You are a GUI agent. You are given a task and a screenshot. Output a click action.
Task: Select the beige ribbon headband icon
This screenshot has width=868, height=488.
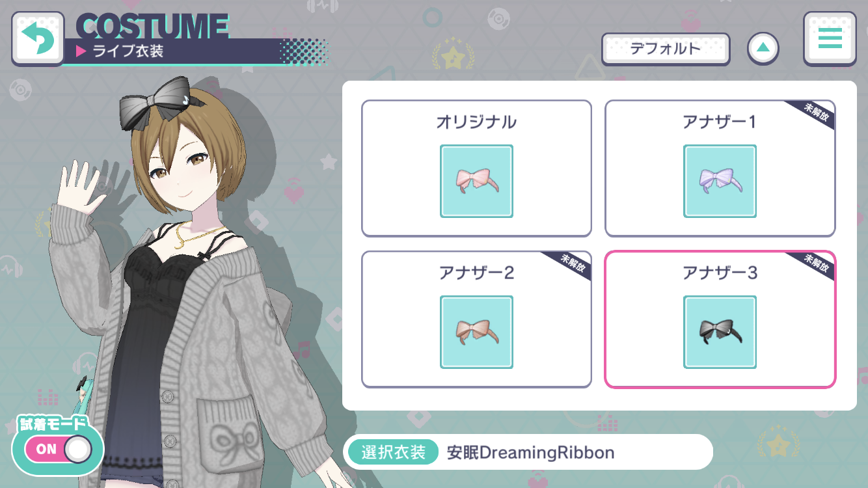(x=476, y=332)
